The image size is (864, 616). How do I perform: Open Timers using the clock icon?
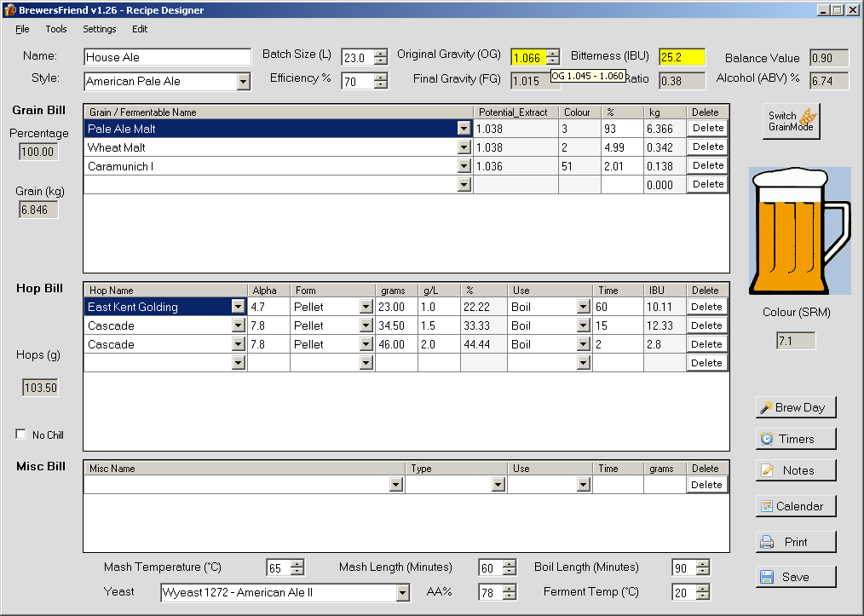click(x=767, y=439)
